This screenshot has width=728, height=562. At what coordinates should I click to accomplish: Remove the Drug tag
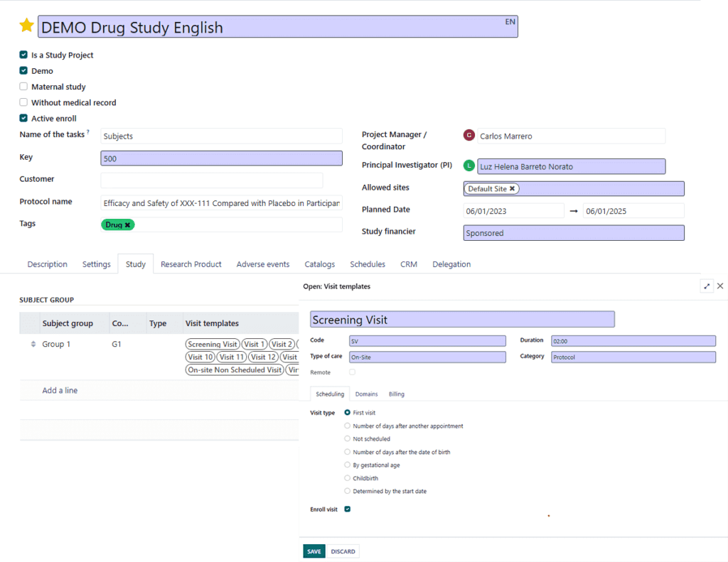pos(127,223)
